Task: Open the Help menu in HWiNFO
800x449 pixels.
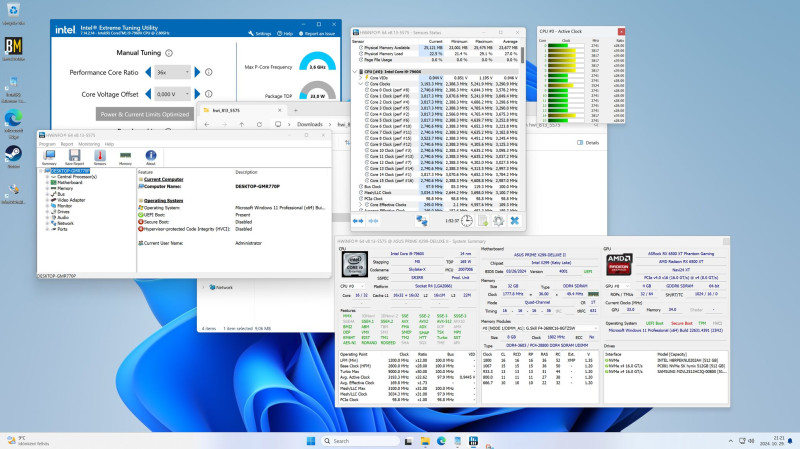Action: tap(109, 144)
